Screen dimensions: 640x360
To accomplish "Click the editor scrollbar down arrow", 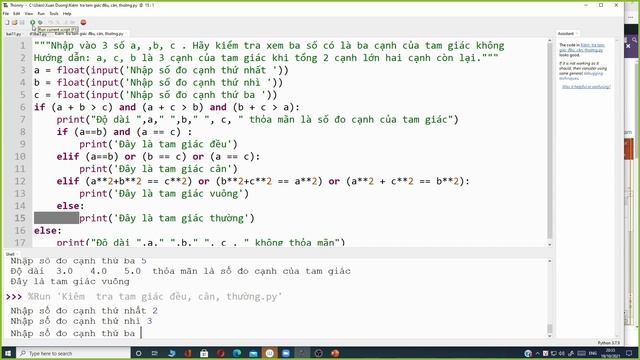I will (549, 244).
